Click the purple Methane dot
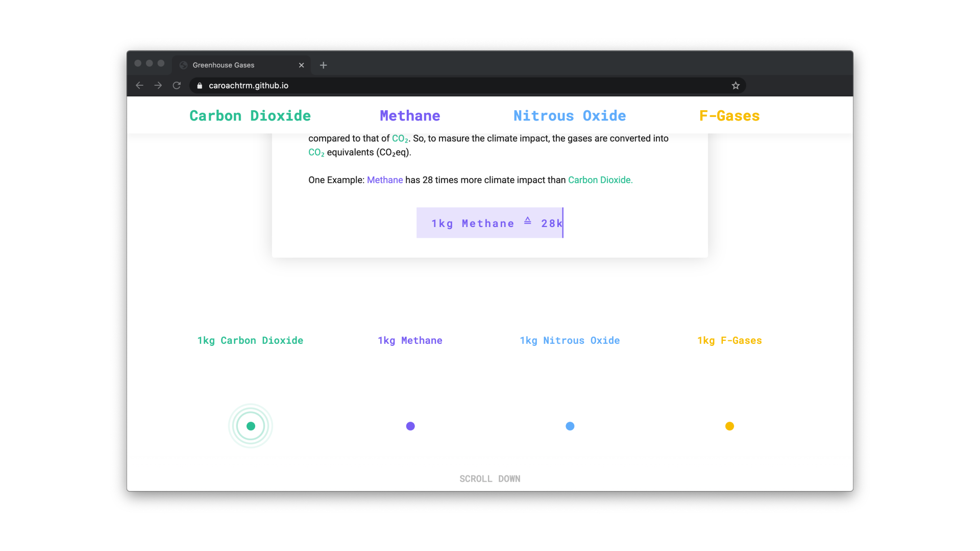 tap(410, 426)
